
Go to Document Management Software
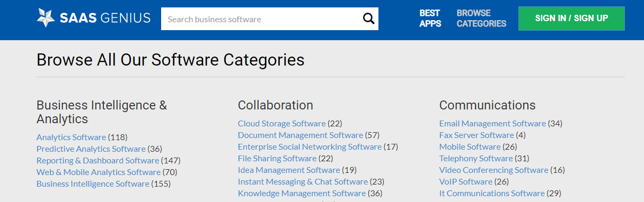point(301,135)
